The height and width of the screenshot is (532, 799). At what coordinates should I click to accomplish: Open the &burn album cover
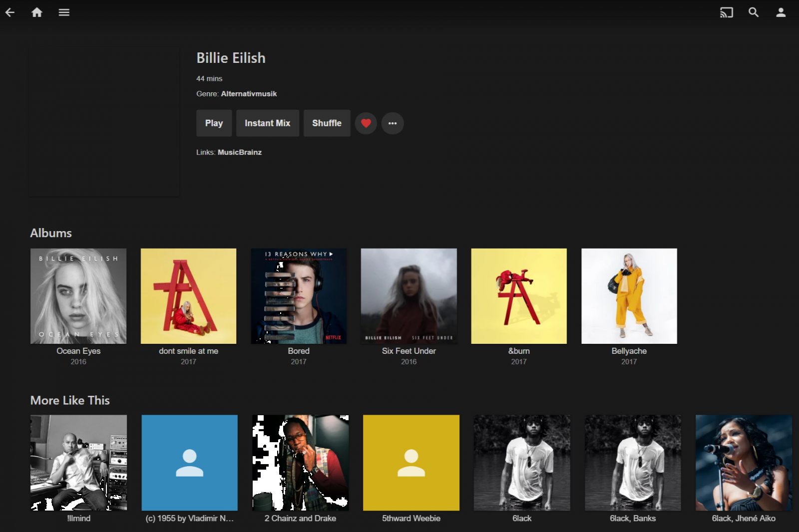point(519,296)
